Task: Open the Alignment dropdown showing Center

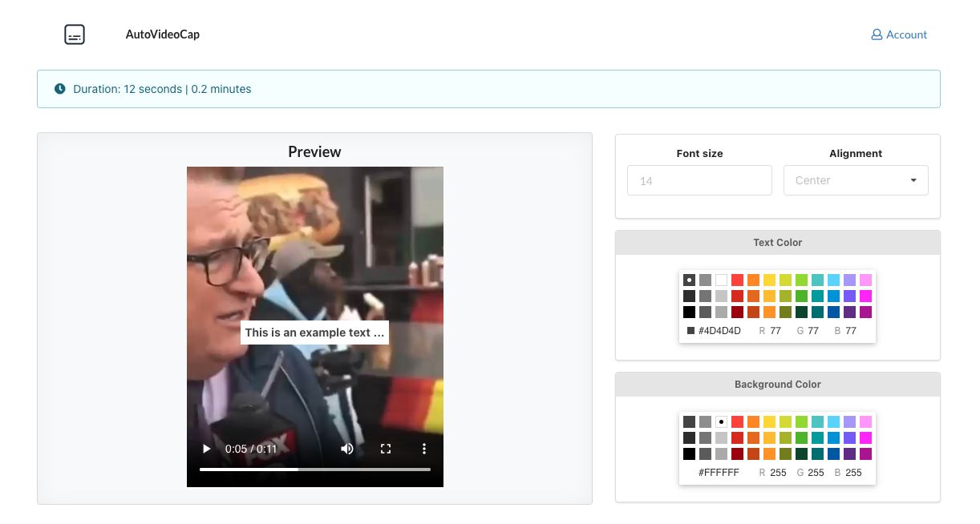Action: pyautogui.click(x=856, y=180)
